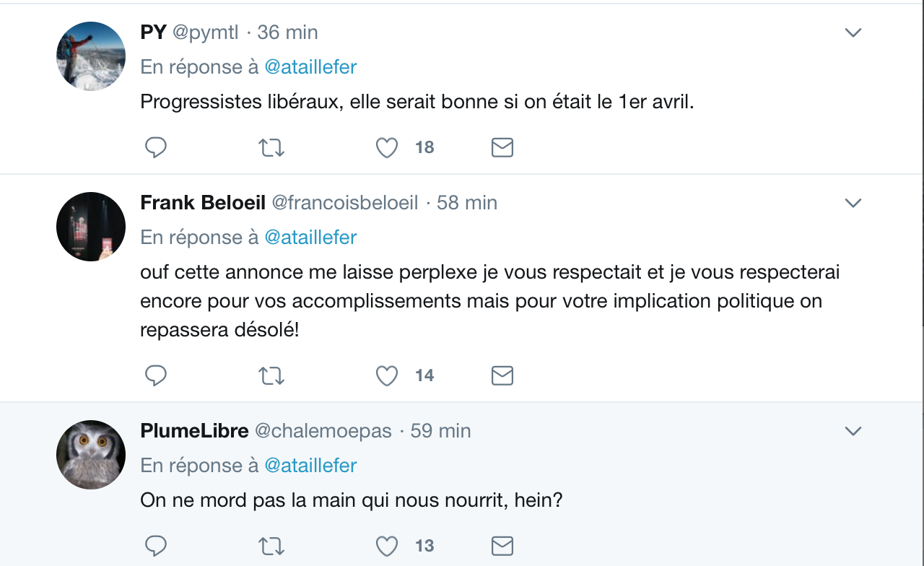Viewport: 924px width, 566px height.
Task: Visit @ataillefer link under Frank Beloeil
Action: (310, 238)
